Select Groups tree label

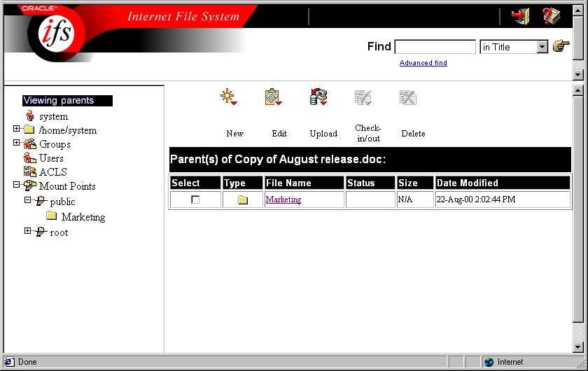point(55,144)
